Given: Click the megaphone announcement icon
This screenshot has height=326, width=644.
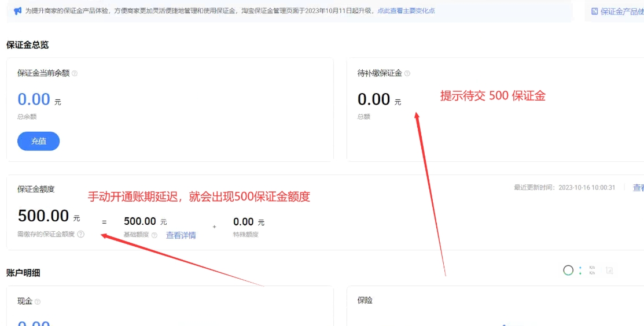Looking at the screenshot, I should [17, 11].
